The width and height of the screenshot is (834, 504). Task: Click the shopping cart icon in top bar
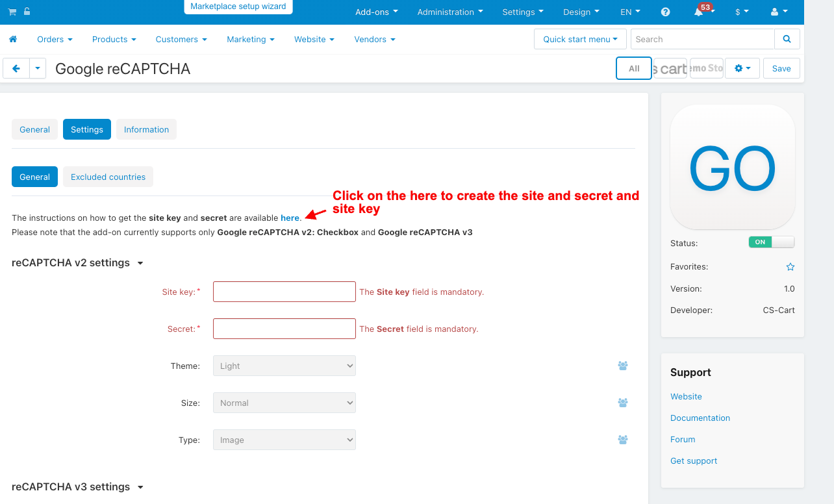coord(12,12)
